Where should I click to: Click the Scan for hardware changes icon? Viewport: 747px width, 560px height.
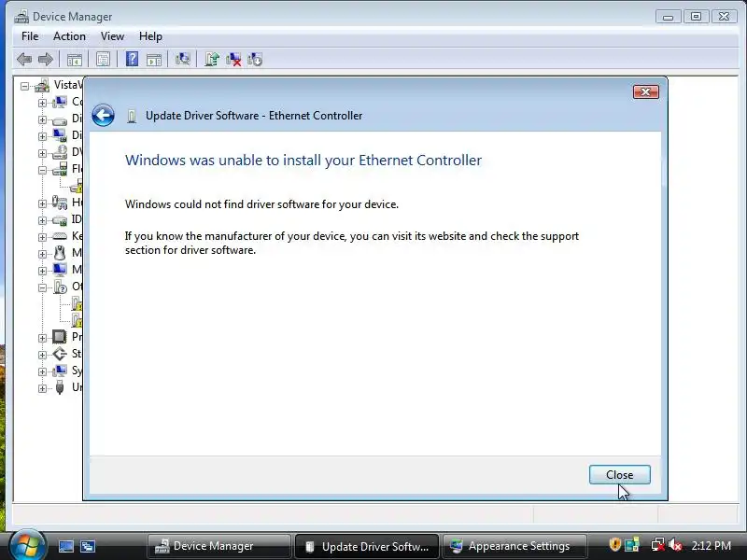coord(182,59)
